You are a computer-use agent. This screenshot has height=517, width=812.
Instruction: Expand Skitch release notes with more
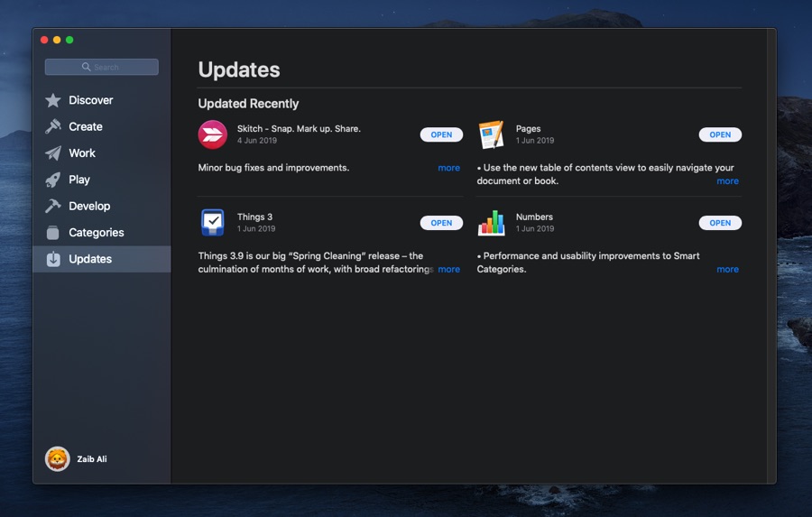click(x=448, y=168)
